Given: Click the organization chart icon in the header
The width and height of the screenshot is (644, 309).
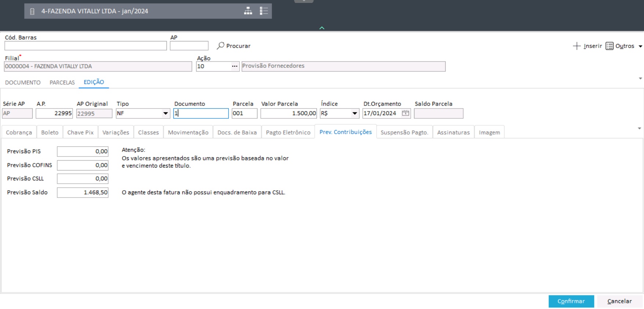Looking at the screenshot, I should pyautogui.click(x=248, y=11).
